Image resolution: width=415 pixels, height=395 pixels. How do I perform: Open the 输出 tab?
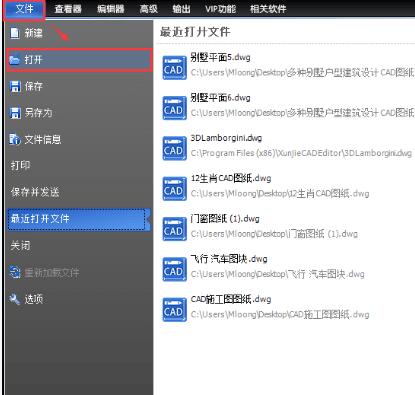(x=181, y=9)
